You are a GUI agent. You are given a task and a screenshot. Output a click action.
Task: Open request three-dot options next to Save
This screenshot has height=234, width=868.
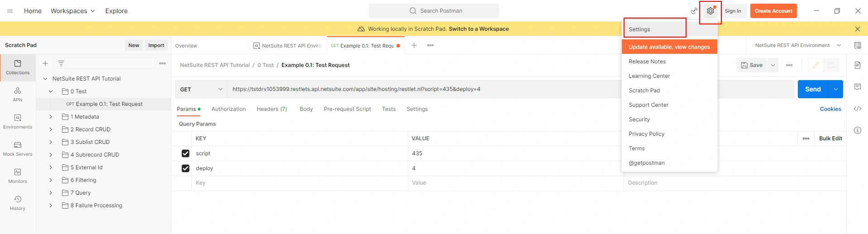pos(789,65)
